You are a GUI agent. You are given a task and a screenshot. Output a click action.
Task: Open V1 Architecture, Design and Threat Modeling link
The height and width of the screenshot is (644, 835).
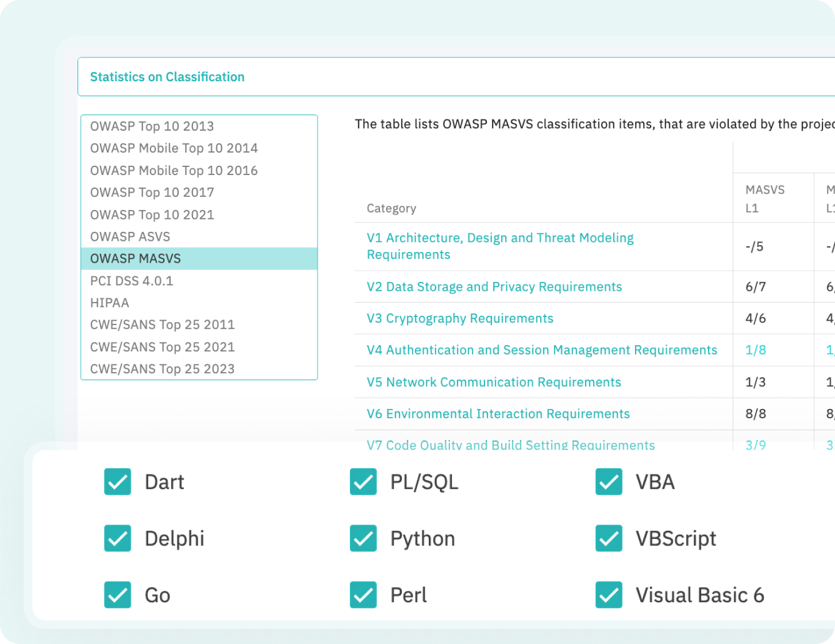pyautogui.click(x=500, y=246)
